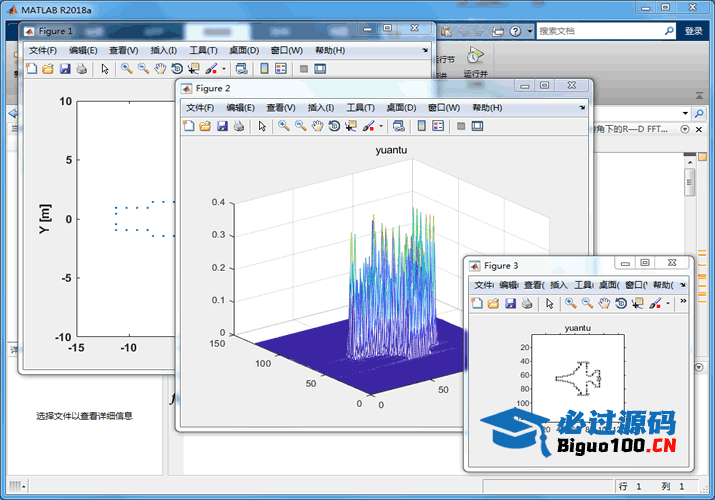The image size is (715, 500).
Task: Insert Legend in Figure 2
Action: click(438, 126)
